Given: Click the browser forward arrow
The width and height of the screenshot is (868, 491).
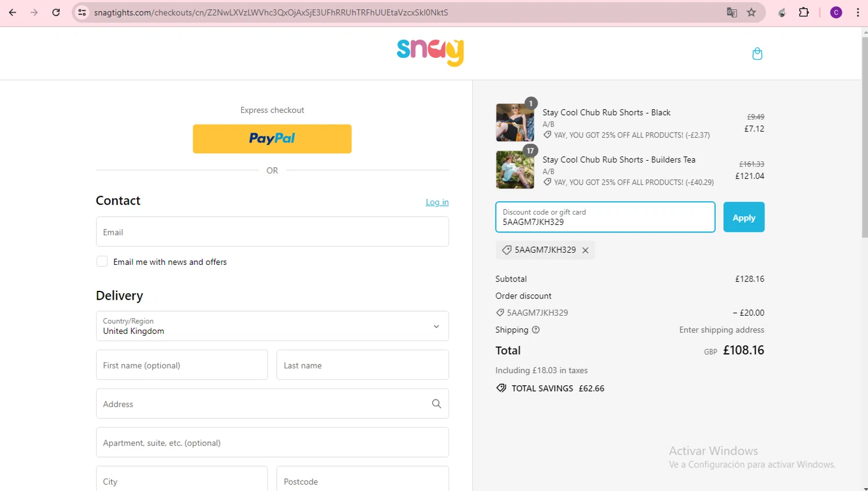Looking at the screenshot, I should (x=34, y=12).
